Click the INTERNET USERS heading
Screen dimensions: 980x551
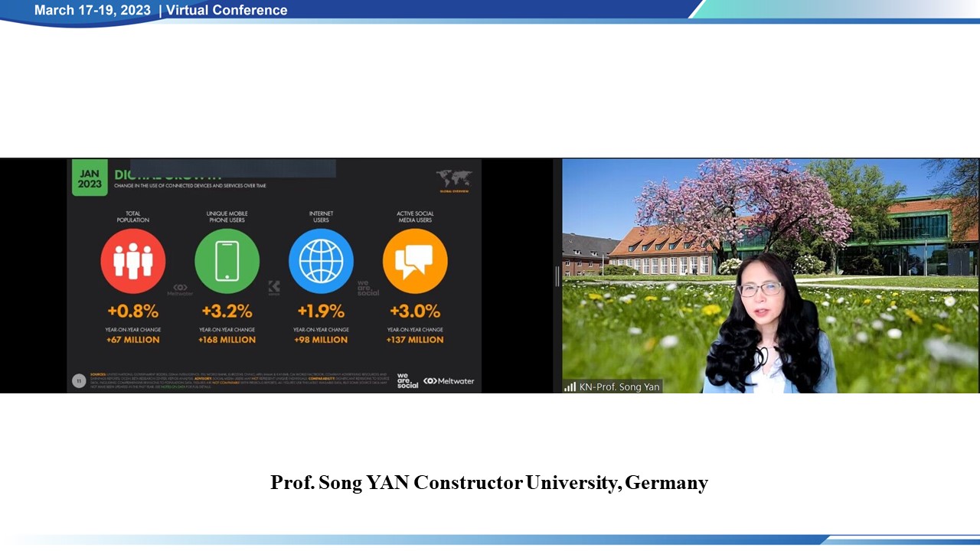[x=321, y=217]
